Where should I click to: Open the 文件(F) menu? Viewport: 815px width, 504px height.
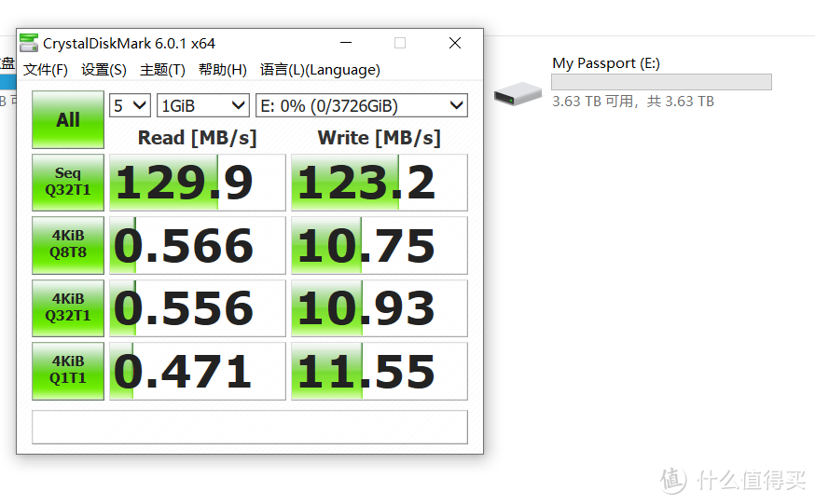tap(46, 70)
